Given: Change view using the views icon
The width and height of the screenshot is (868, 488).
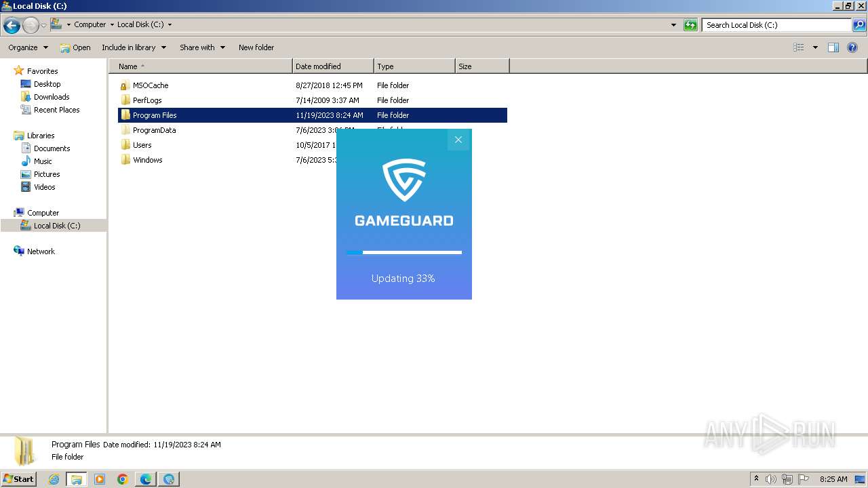Looking at the screenshot, I should [x=799, y=47].
